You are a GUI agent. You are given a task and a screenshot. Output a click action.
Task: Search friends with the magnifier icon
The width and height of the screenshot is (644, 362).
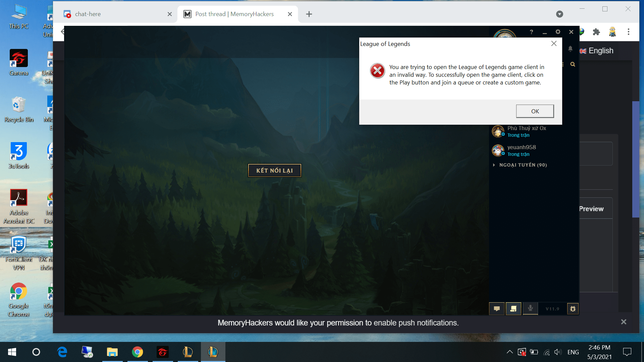coord(573,64)
